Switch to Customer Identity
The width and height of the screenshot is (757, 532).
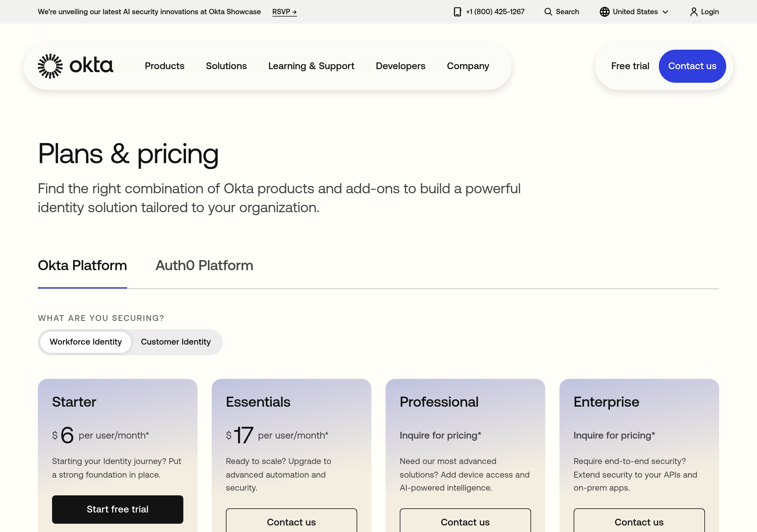pos(175,342)
